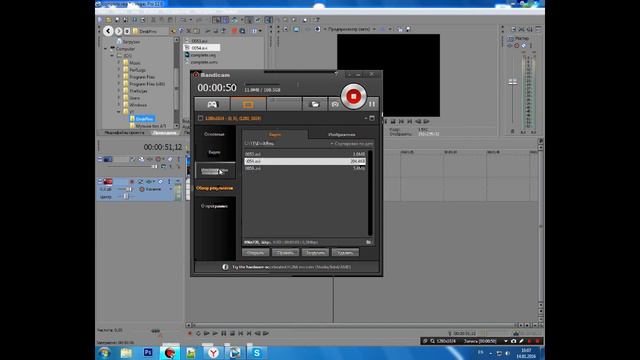Expand Program Files folder in tree

119,77
